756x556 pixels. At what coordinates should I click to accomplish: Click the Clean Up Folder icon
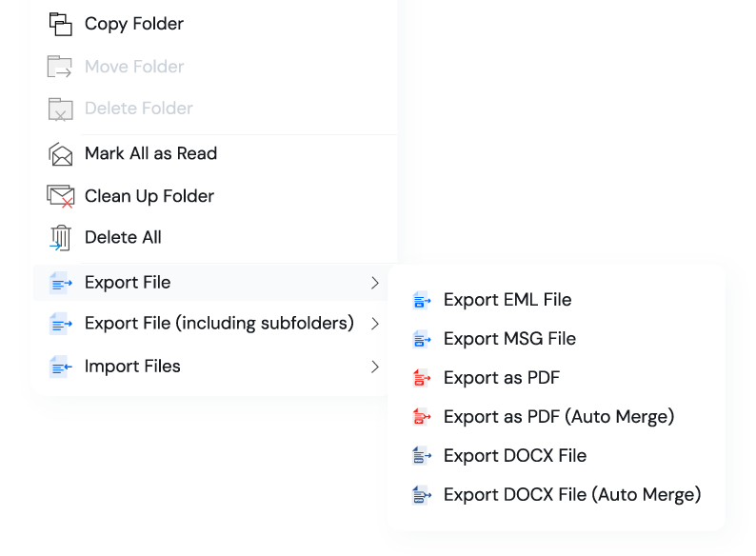point(61,196)
